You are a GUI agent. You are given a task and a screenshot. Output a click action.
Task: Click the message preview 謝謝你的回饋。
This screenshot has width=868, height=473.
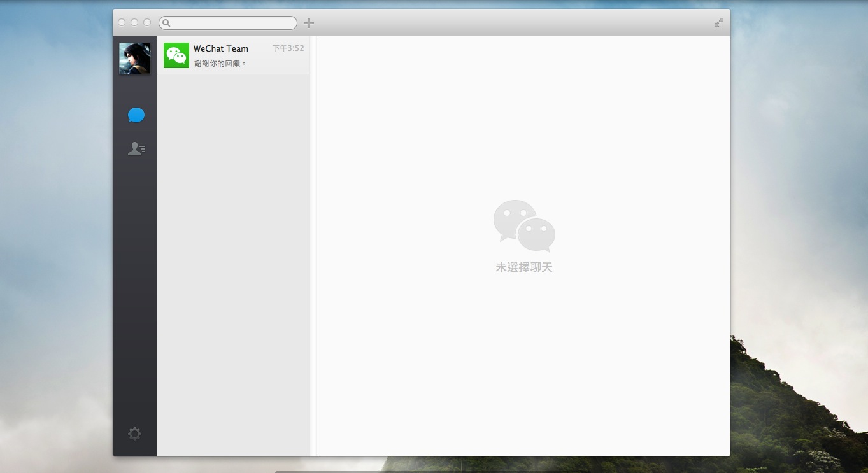(220, 64)
